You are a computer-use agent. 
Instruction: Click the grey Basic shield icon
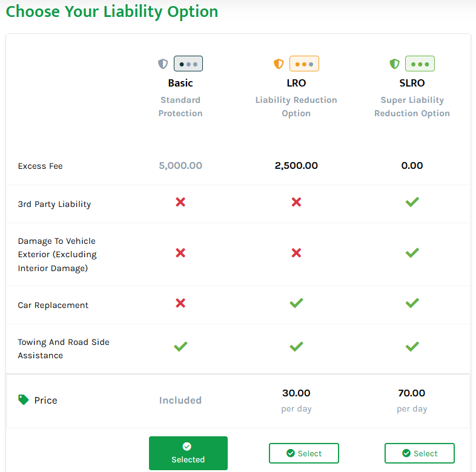click(163, 64)
